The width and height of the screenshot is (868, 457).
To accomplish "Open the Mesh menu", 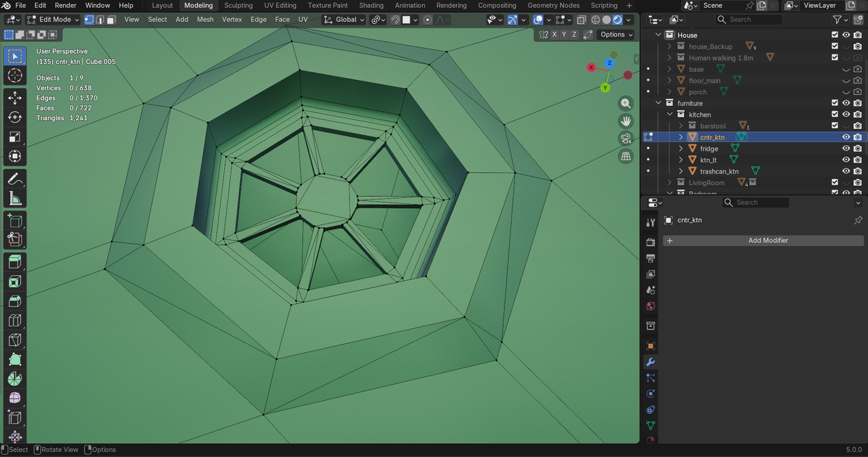I will (205, 20).
